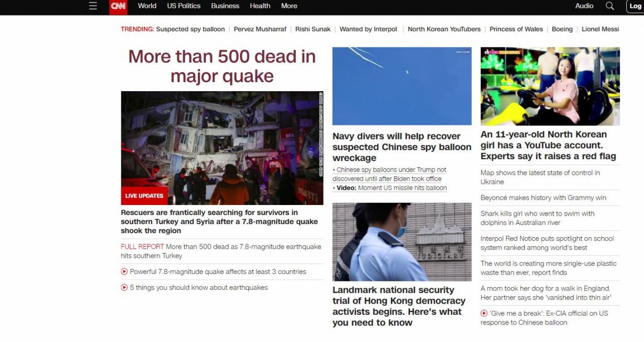Open the Business section
The height and width of the screenshot is (342, 644).
coord(225,6)
